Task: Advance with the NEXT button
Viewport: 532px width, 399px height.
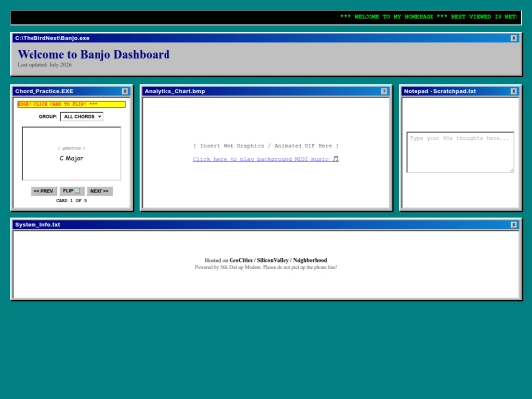Action: click(100, 191)
